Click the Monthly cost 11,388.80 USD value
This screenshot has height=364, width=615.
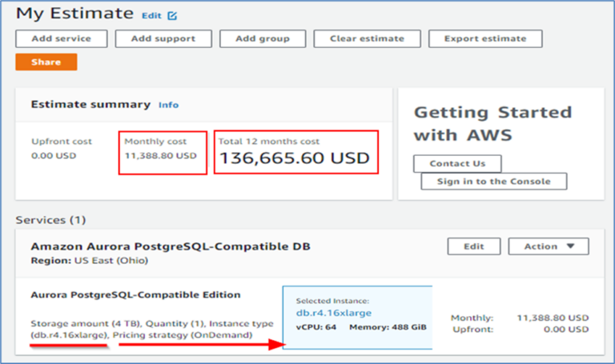pos(160,156)
